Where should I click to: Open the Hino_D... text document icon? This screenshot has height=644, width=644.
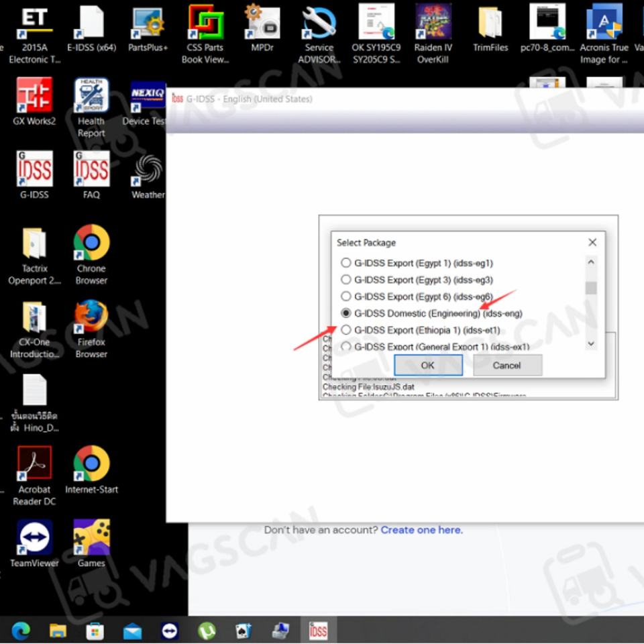pos(34,403)
